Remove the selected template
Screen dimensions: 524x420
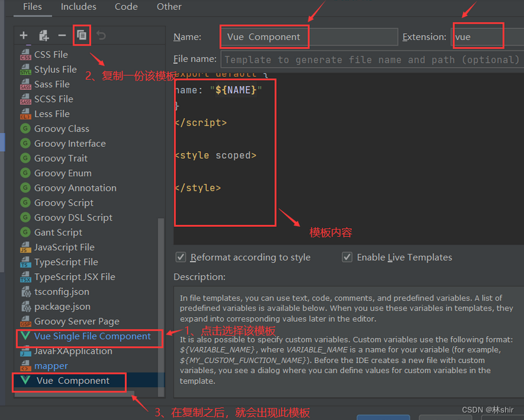tap(62, 35)
